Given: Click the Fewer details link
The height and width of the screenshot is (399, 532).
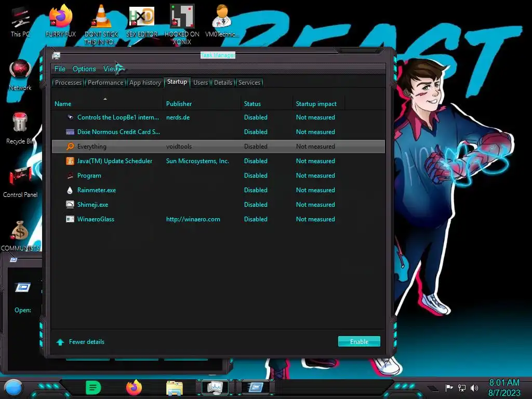Looking at the screenshot, I should pyautogui.click(x=87, y=342).
